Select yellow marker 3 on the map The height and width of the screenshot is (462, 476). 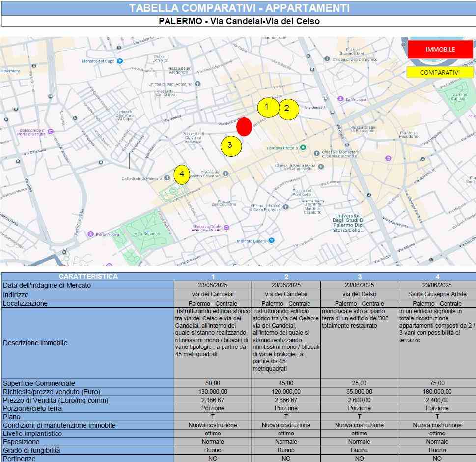[x=230, y=145]
